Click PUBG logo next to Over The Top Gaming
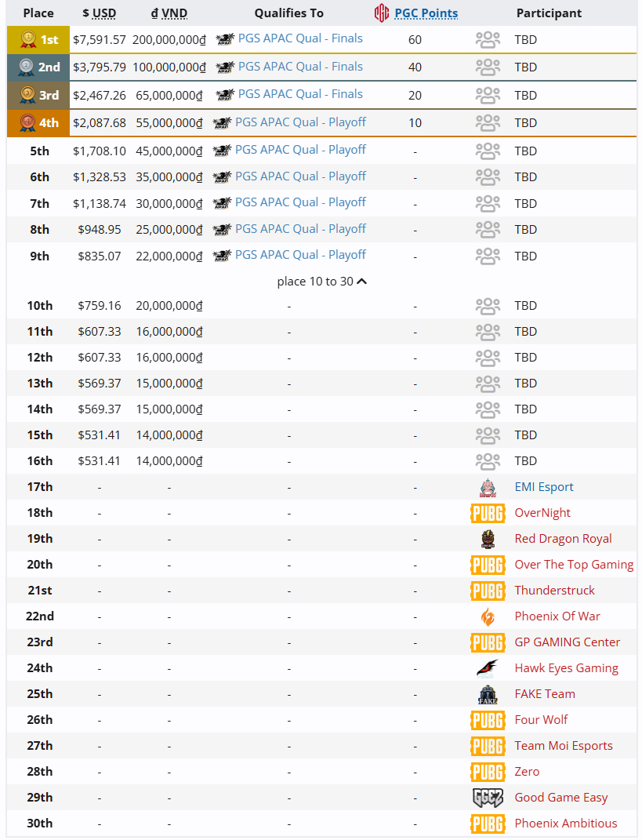The width and height of the screenshot is (642, 840). coord(488,565)
